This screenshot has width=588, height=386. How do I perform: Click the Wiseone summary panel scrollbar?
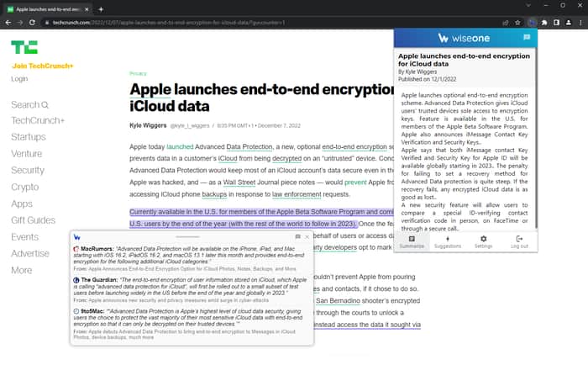coord(536,138)
